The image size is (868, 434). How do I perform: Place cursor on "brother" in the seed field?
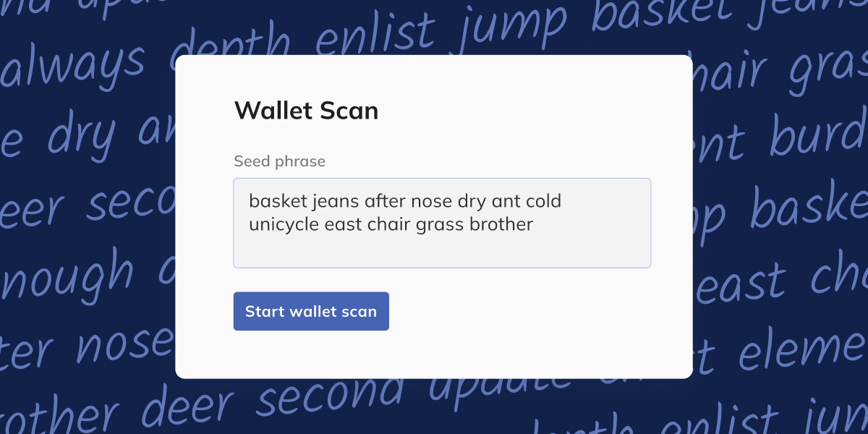501,224
